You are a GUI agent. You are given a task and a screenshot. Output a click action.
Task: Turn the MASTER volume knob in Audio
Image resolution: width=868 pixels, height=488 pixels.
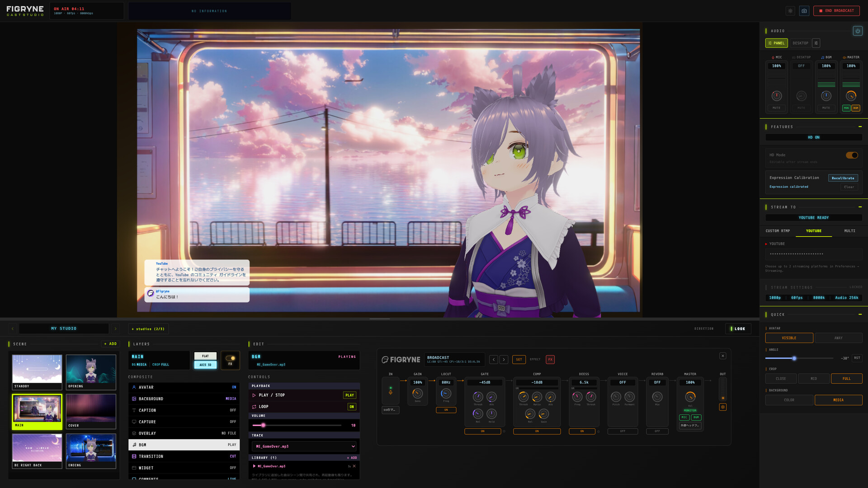tap(851, 96)
